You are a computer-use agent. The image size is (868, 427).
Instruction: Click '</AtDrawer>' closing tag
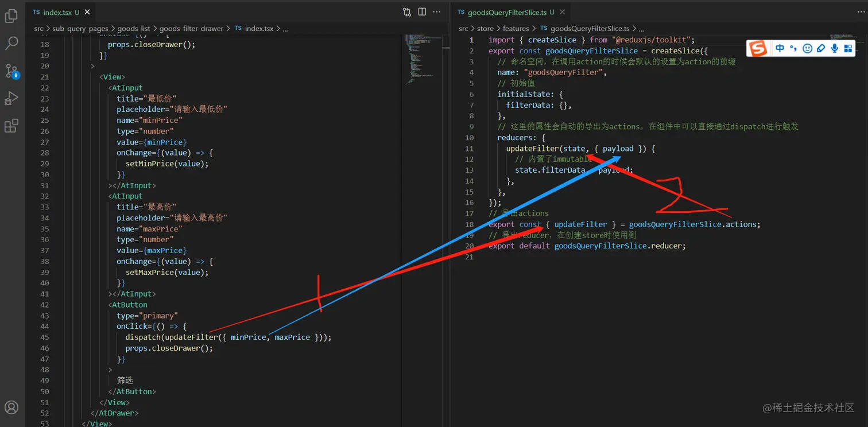[x=114, y=413]
